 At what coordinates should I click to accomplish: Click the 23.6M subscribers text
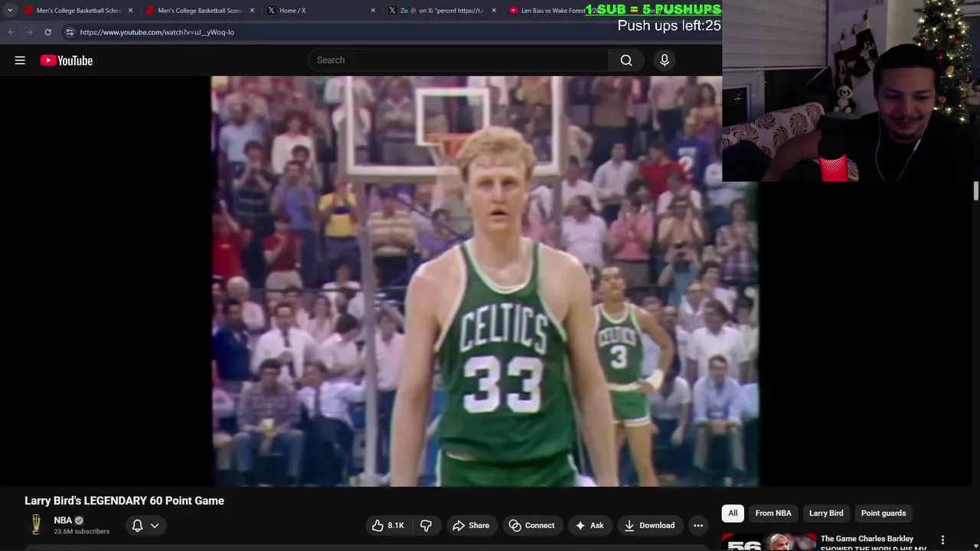[82, 531]
